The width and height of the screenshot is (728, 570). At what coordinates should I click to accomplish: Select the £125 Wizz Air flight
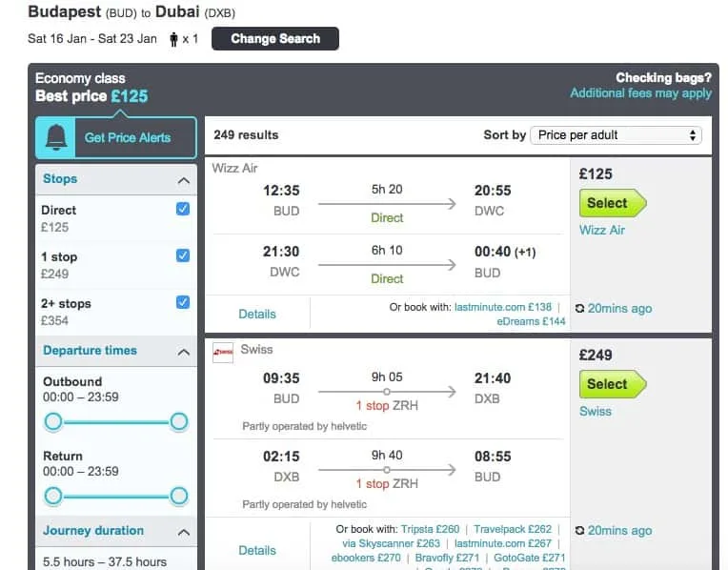click(612, 203)
